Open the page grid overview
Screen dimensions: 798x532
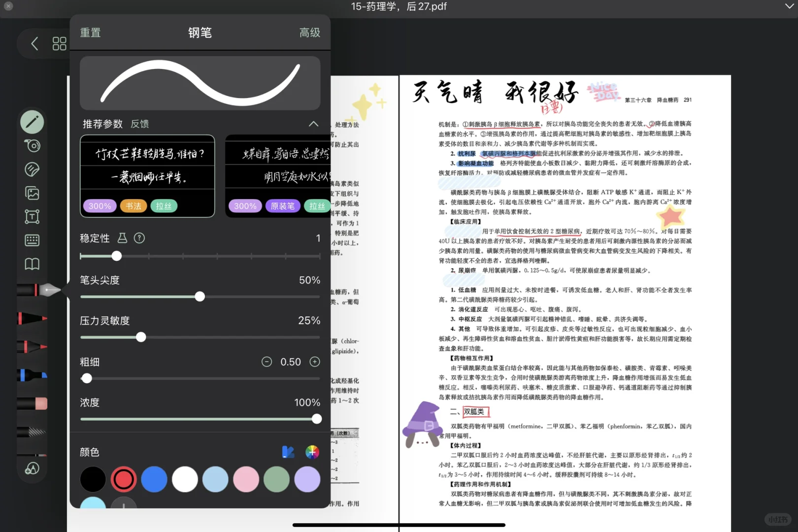tap(60, 44)
